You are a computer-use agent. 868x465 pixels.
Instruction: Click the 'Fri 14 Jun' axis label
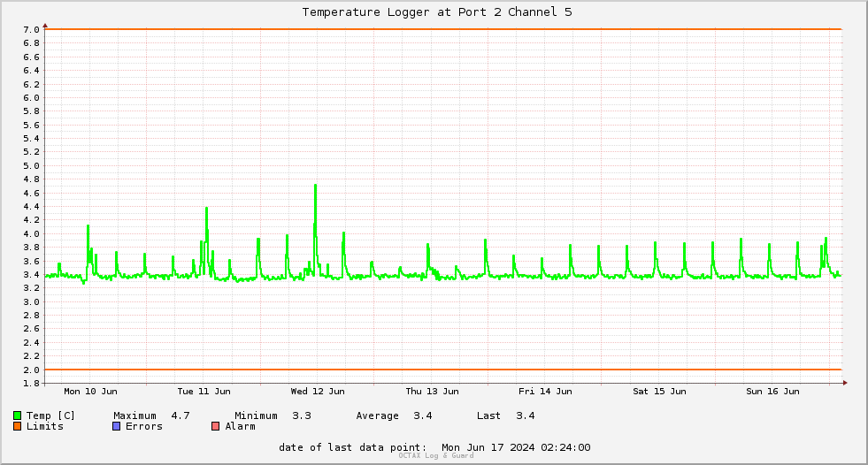click(545, 392)
